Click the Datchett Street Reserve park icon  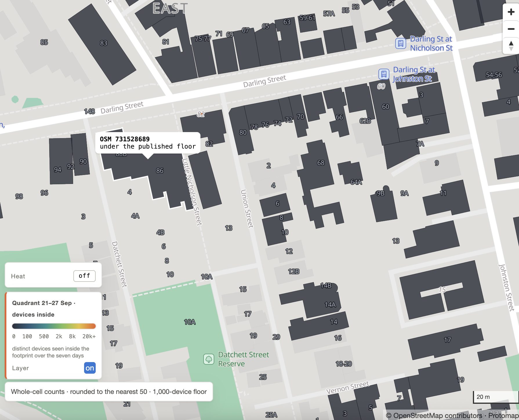click(x=208, y=359)
